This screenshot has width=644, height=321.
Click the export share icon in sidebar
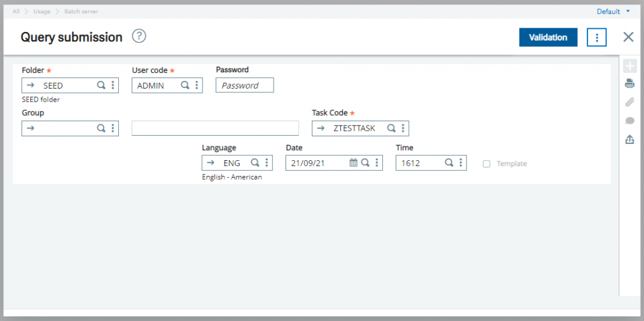pyautogui.click(x=630, y=139)
